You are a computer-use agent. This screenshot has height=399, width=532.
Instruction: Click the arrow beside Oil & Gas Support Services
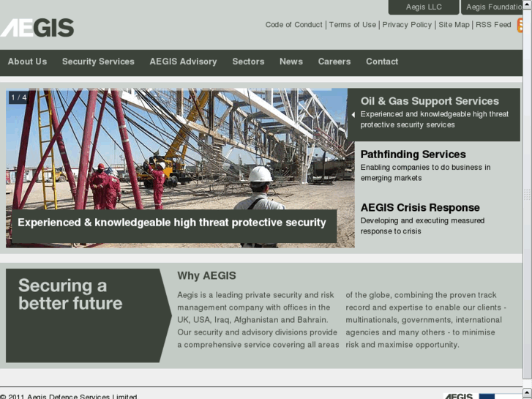click(x=353, y=115)
